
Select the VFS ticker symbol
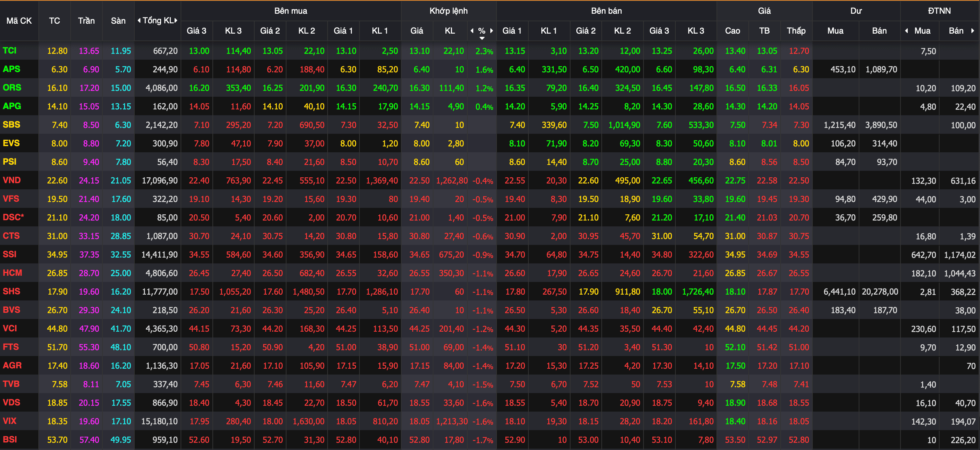pos(11,199)
